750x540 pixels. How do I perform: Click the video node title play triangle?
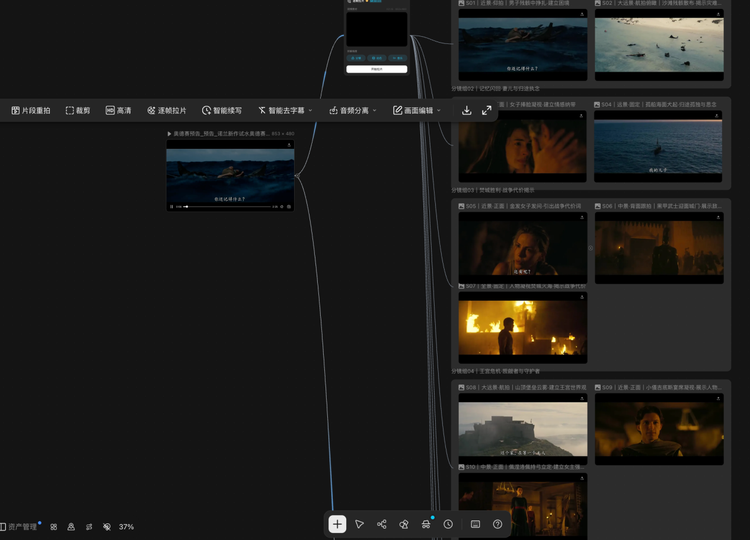tap(169, 134)
